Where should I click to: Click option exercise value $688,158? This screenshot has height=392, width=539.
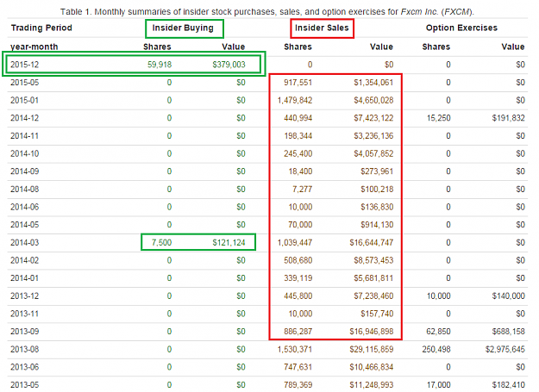click(x=509, y=332)
